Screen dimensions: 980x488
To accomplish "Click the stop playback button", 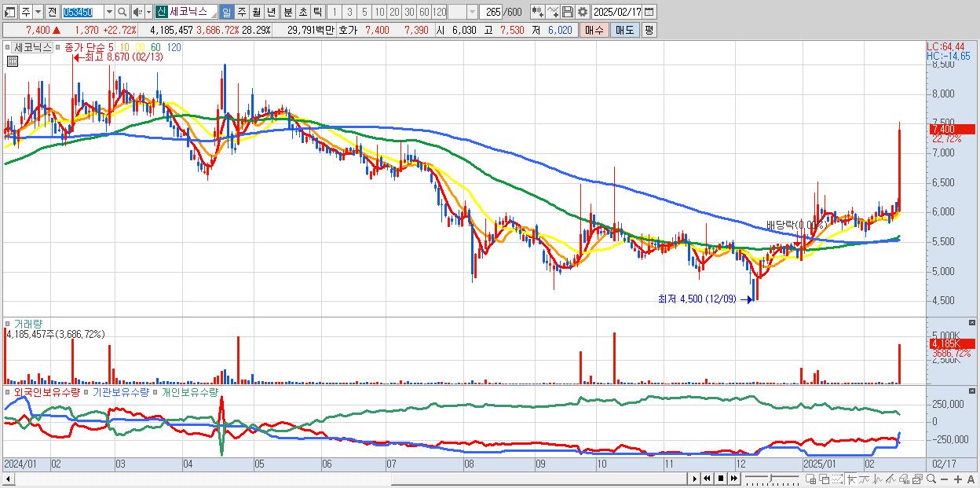I will 720,479.
